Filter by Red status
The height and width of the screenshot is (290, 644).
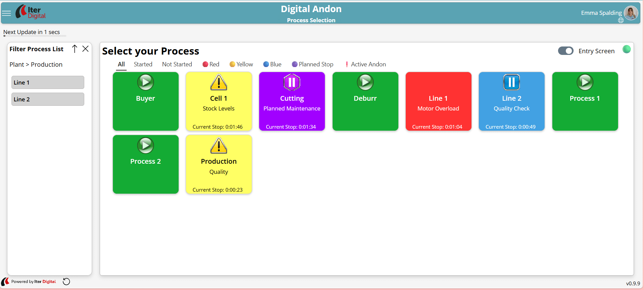pyautogui.click(x=211, y=64)
